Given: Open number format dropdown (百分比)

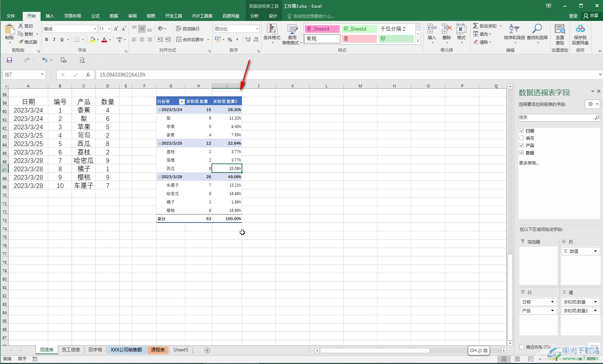Looking at the screenshot, I should tap(257, 29).
